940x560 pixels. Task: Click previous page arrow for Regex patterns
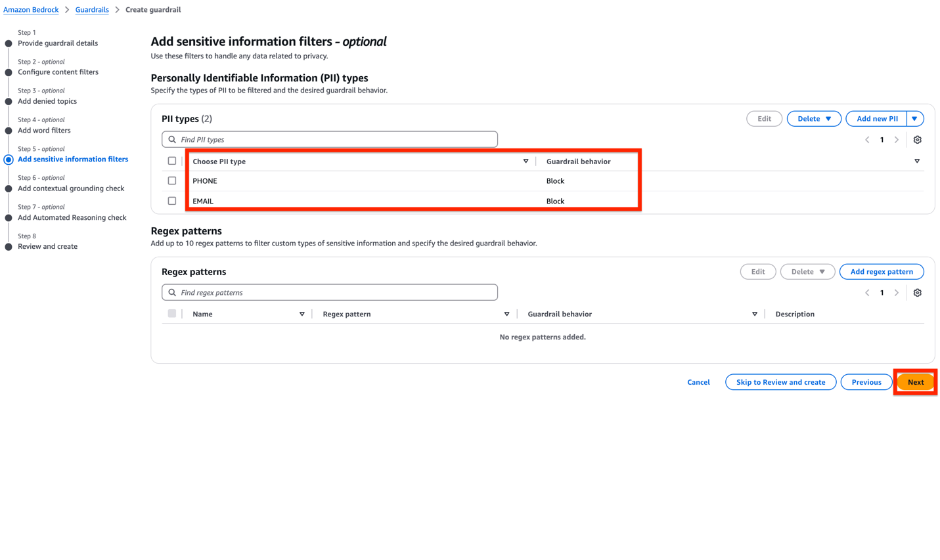[x=866, y=292]
